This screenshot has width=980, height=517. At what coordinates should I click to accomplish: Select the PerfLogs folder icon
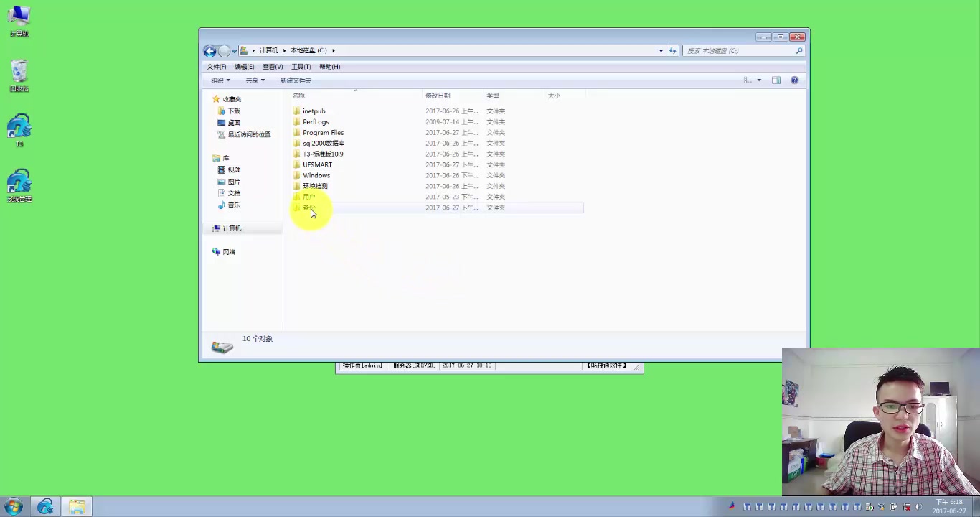click(296, 122)
